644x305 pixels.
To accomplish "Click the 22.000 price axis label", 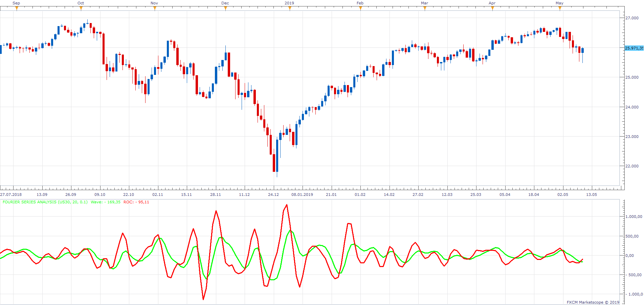I will pos(632,166).
